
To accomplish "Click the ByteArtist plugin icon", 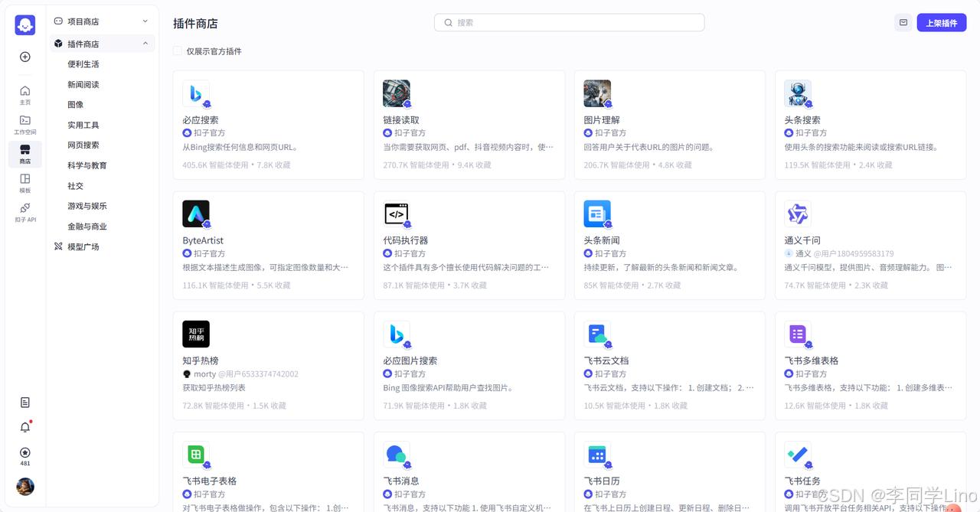I will 196,214.
